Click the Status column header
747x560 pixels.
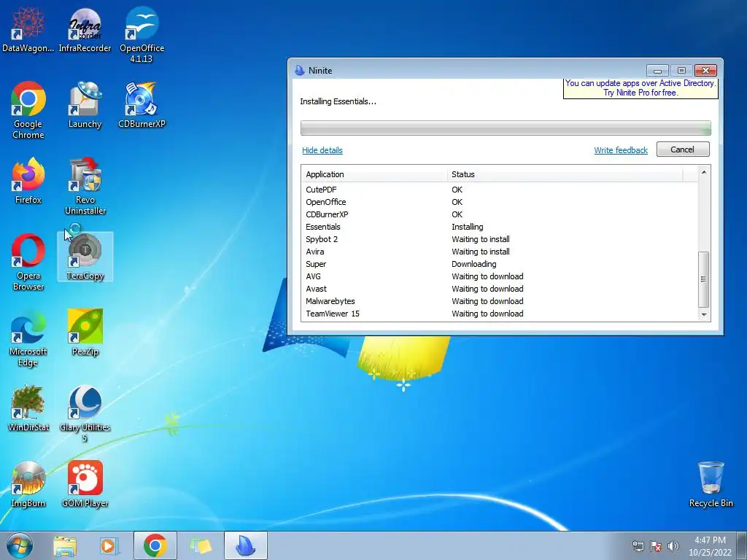click(565, 174)
